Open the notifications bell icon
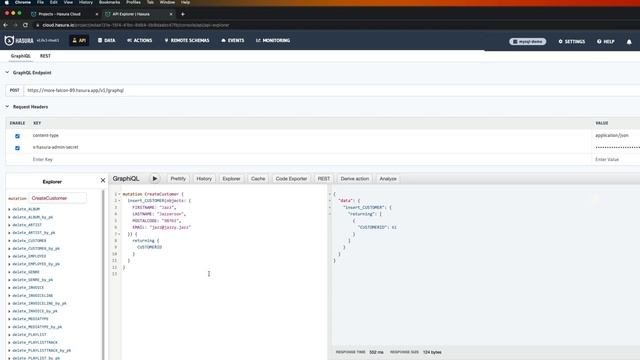The image size is (640, 360). [x=629, y=42]
